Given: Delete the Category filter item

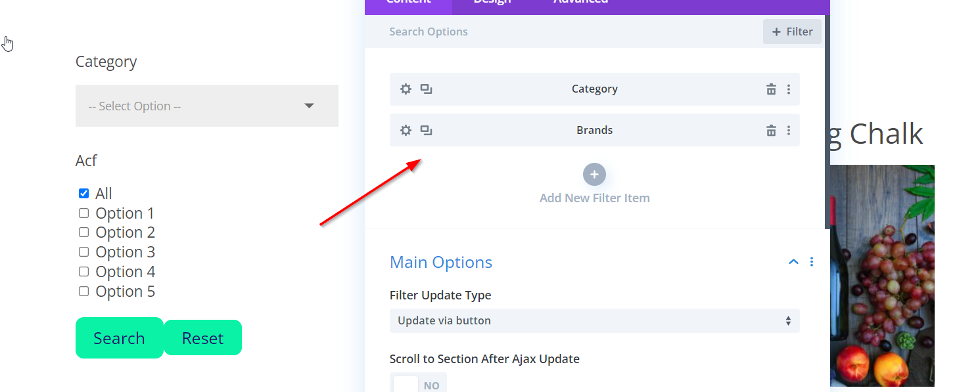Looking at the screenshot, I should coord(771,89).
